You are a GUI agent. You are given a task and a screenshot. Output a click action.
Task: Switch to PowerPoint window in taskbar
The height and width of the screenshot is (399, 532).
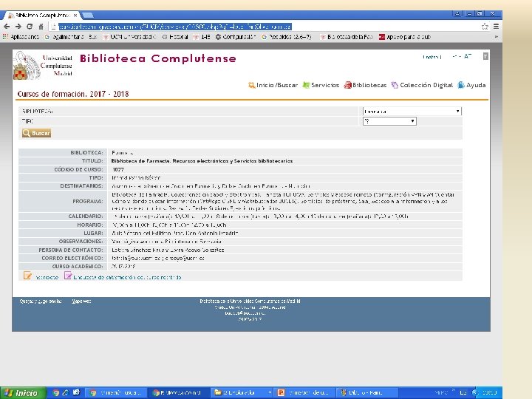point(306,392)
